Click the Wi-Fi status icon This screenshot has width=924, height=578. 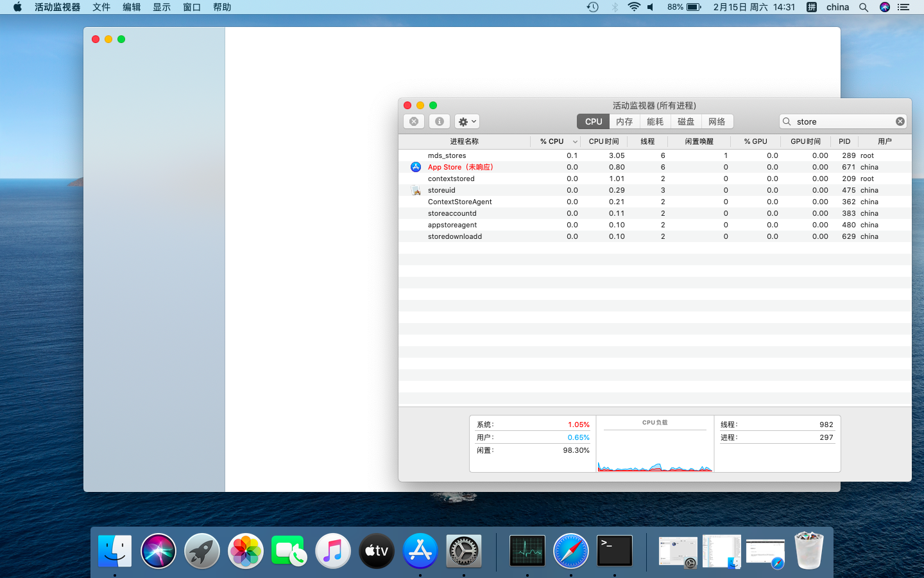[x=634, y=7]
